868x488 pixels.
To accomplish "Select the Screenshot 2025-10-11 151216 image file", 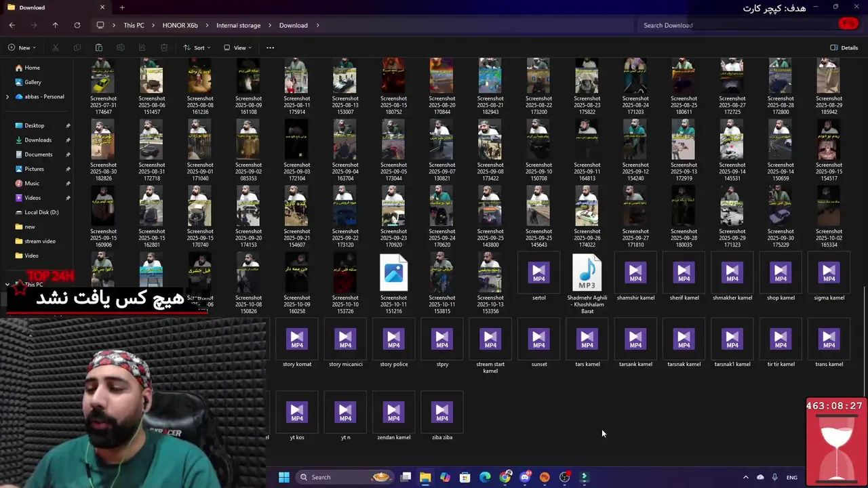I will (x=394, y=284).
